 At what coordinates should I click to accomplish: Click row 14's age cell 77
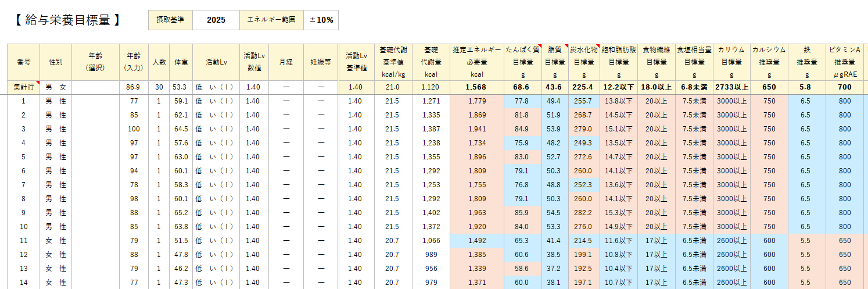pyautogui.click(x=134, y=283)
